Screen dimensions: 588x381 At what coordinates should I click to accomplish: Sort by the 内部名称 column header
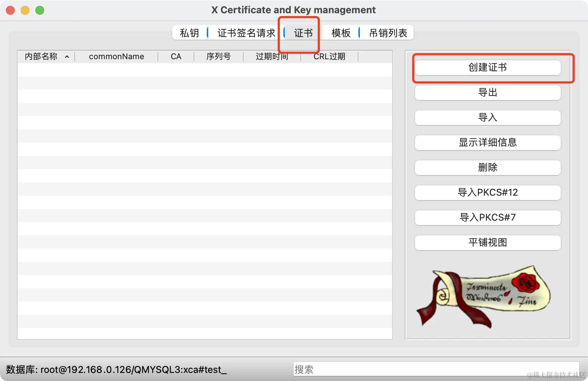(x=46, y=57)
